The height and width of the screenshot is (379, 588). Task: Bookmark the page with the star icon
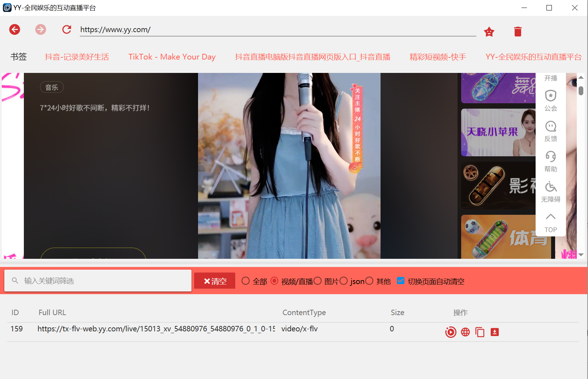point(489,32)
